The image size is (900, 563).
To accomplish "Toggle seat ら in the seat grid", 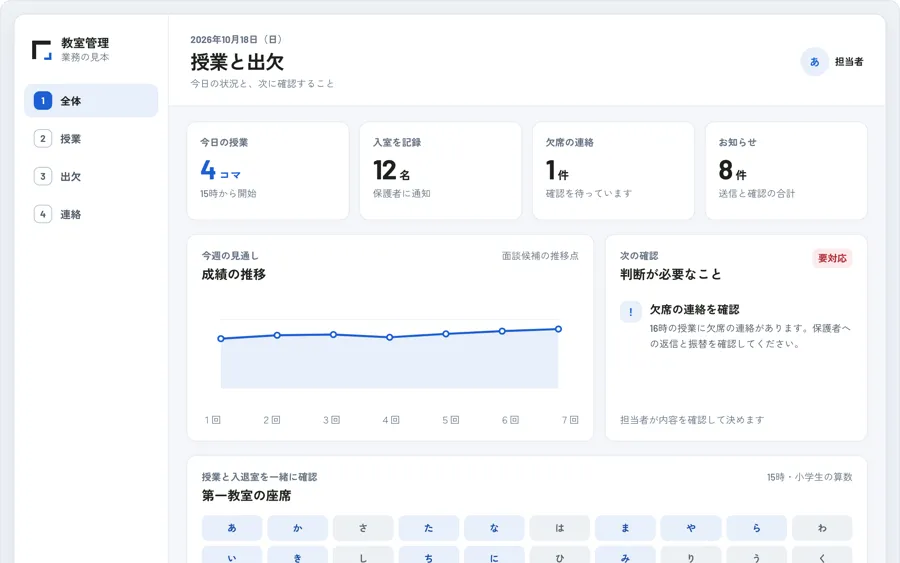I will tap(757, 528).
